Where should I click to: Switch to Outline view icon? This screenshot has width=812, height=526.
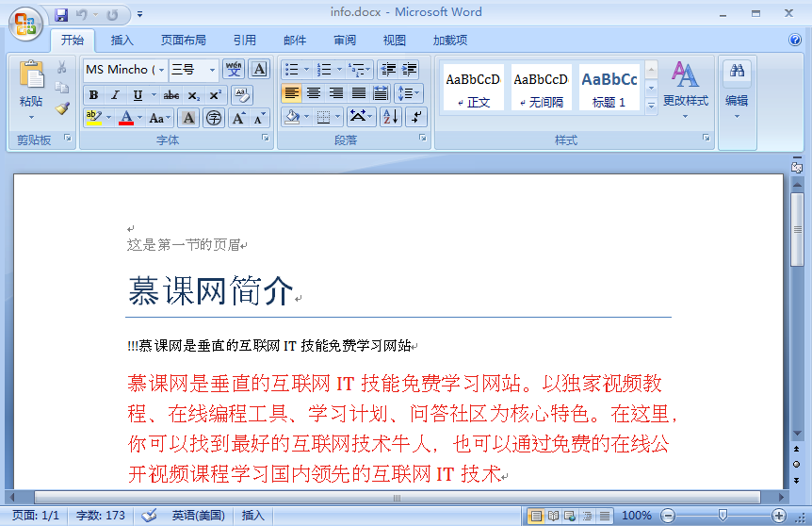coord(587,516)
